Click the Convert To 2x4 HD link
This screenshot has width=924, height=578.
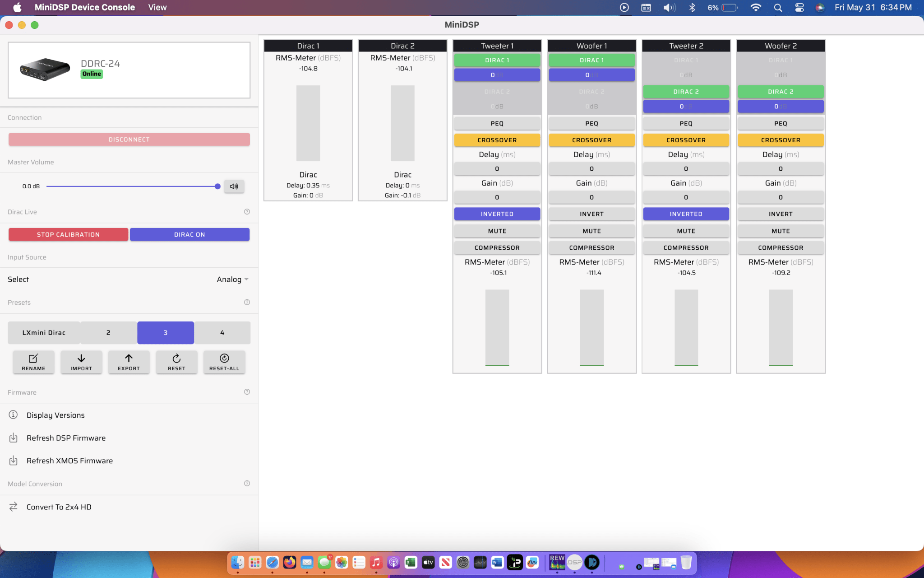coord(59,507)
